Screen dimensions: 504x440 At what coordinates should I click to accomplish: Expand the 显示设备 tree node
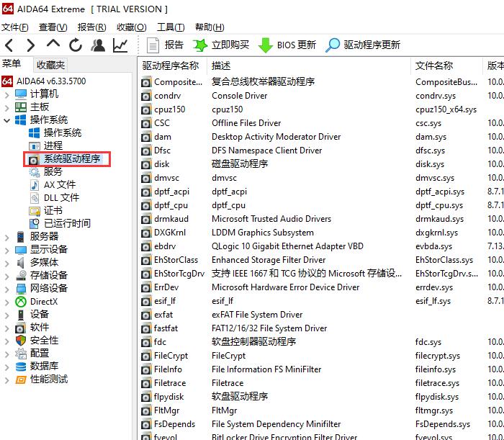coord(6,250)
